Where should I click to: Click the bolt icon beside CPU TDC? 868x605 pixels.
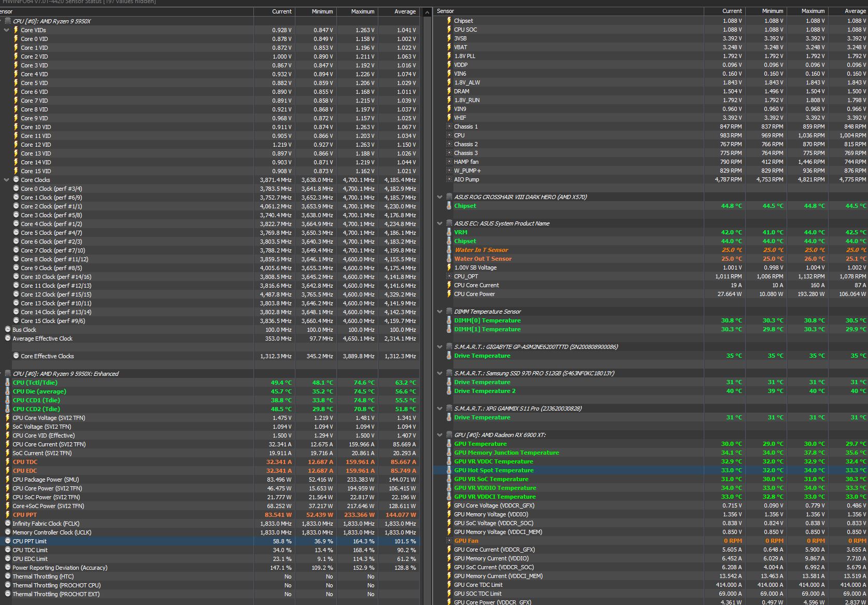pos(8,462)
